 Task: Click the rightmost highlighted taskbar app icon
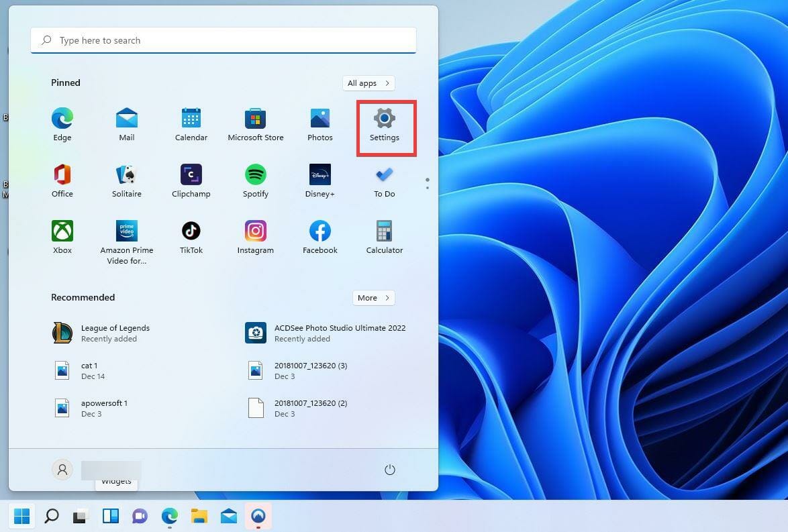click(x=258, y=515)
